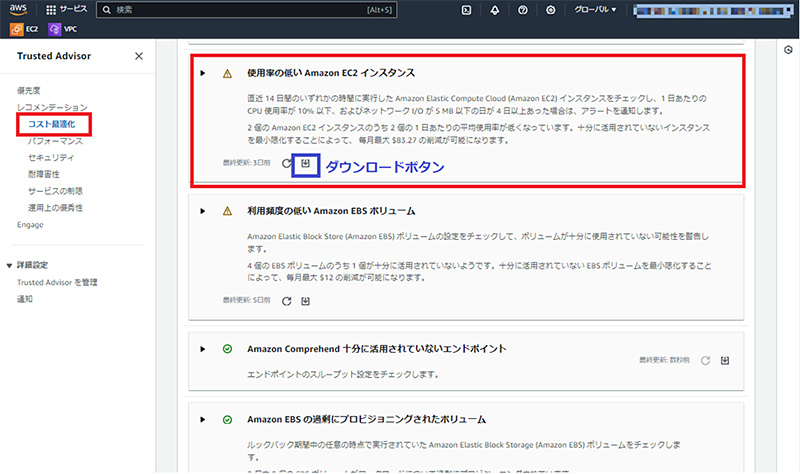Screen dimensions: 800x474
Task: Click 最終更新: 数秒前 text
Action: coord(664,360)
